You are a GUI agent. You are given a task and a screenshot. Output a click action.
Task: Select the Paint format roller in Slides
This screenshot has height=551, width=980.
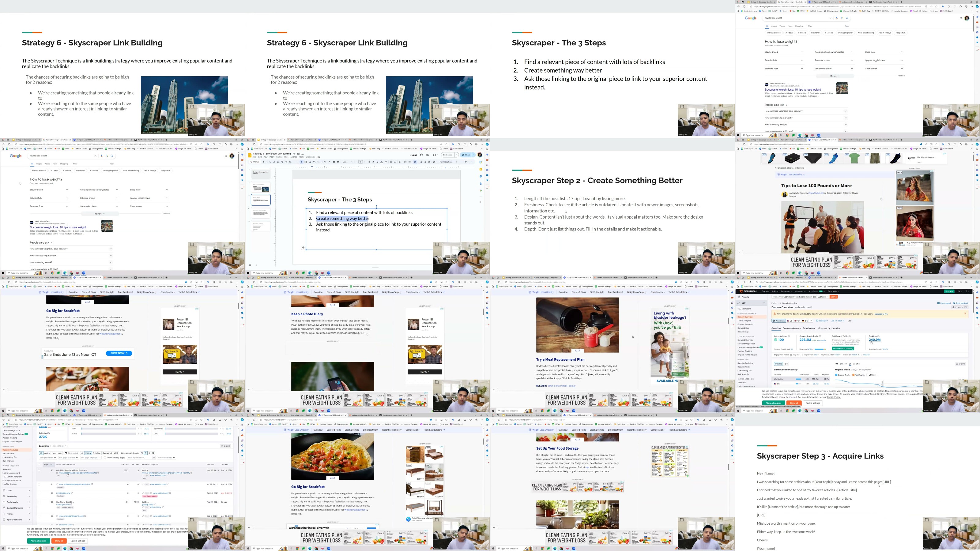283,162
